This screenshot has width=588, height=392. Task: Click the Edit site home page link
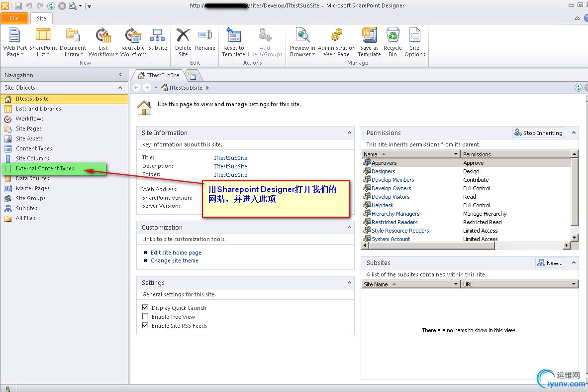coord(176,253)
